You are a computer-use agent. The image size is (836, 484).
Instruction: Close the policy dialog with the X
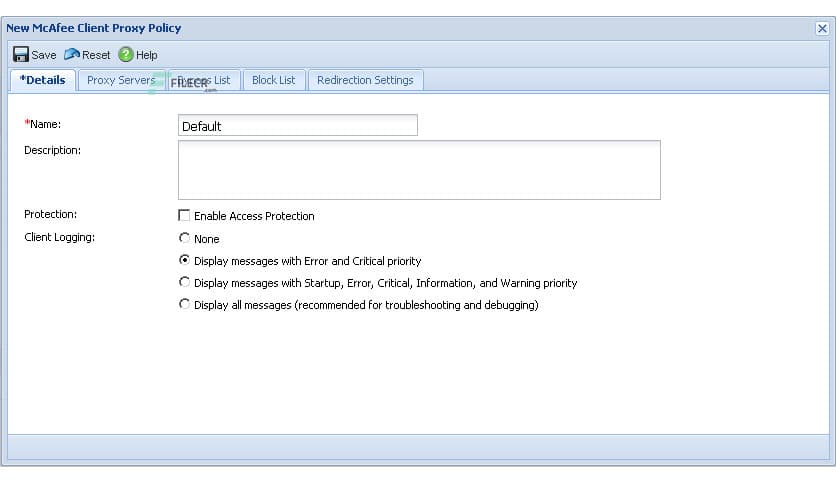point(822,28)
